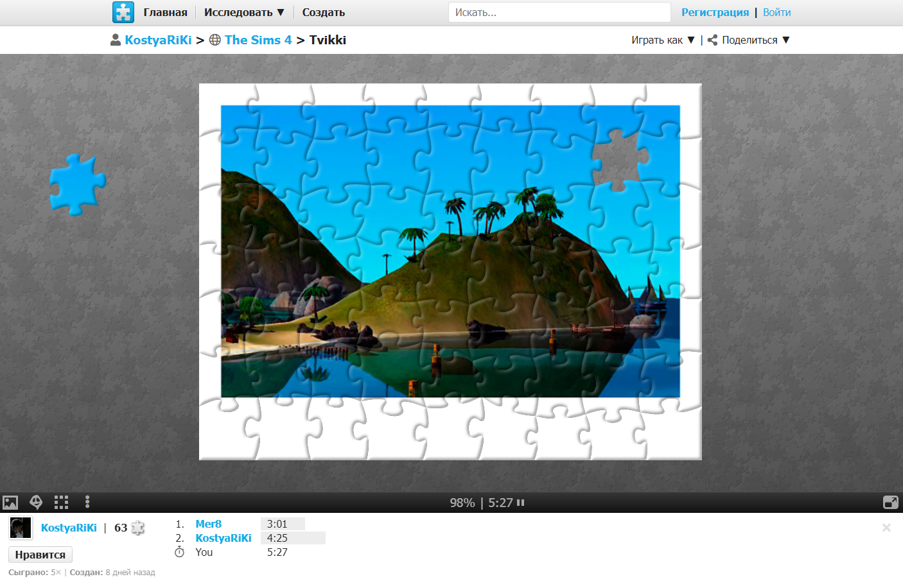Click the Jigsaw Planet logo icon

point(123,12)
